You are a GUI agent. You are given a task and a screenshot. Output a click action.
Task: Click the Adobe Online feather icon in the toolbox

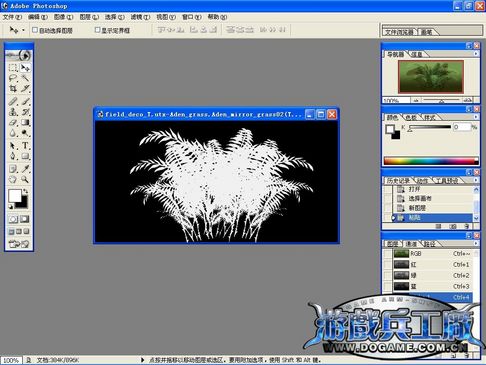(19, 55)
